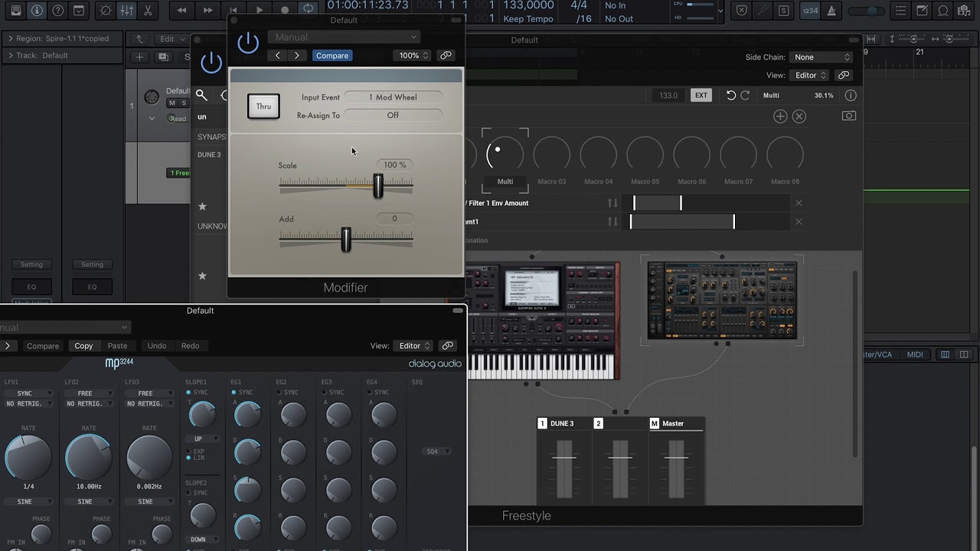Toggle the metronome click button
The image size is (980, 551).
pyautogui.click(x=831, y=11)
